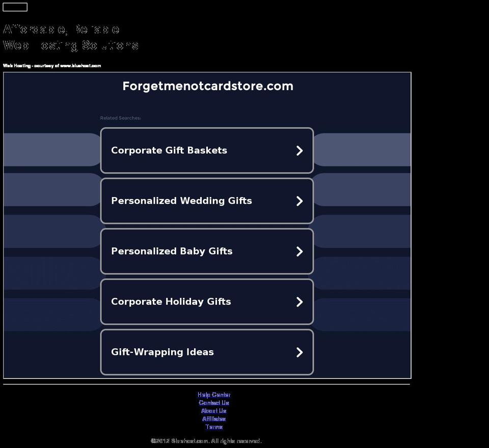Open the Personalized Baby Gifts search result

[x=207, y=251]
